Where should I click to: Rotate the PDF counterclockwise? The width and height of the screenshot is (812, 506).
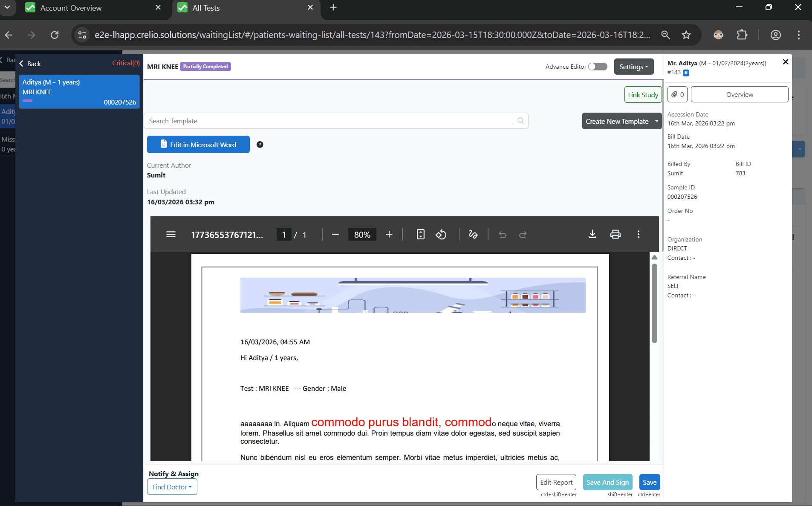click(x=441, y=234)
